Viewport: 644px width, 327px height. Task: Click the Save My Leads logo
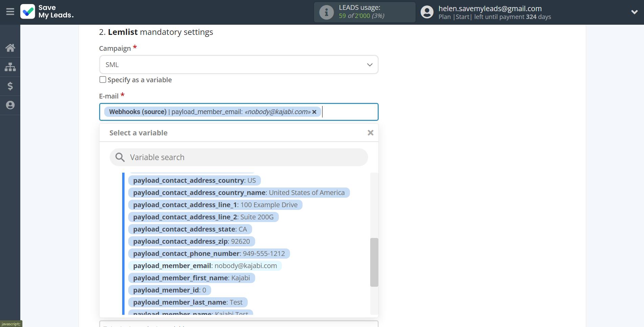tap(47, 12)
